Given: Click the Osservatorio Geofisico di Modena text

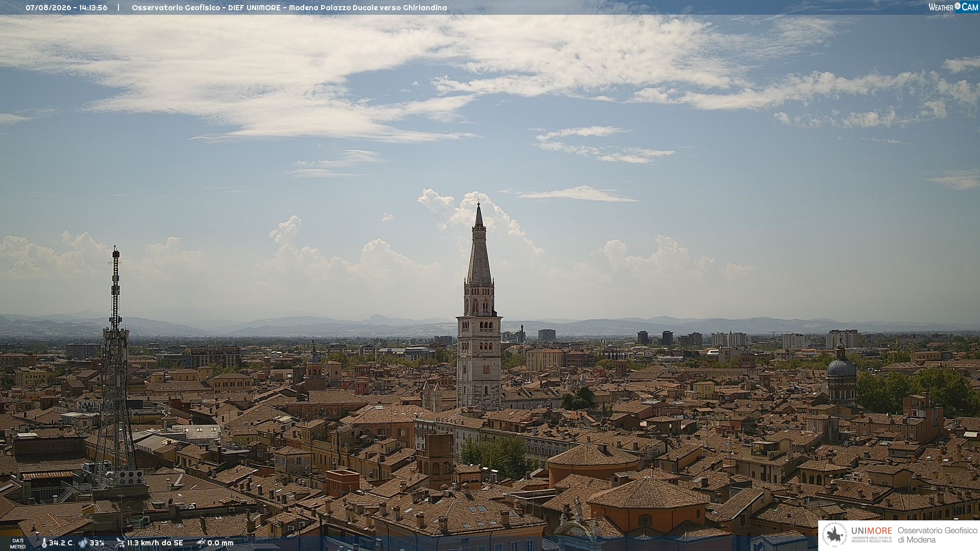Looking at the screenshot, I should 937,535.
